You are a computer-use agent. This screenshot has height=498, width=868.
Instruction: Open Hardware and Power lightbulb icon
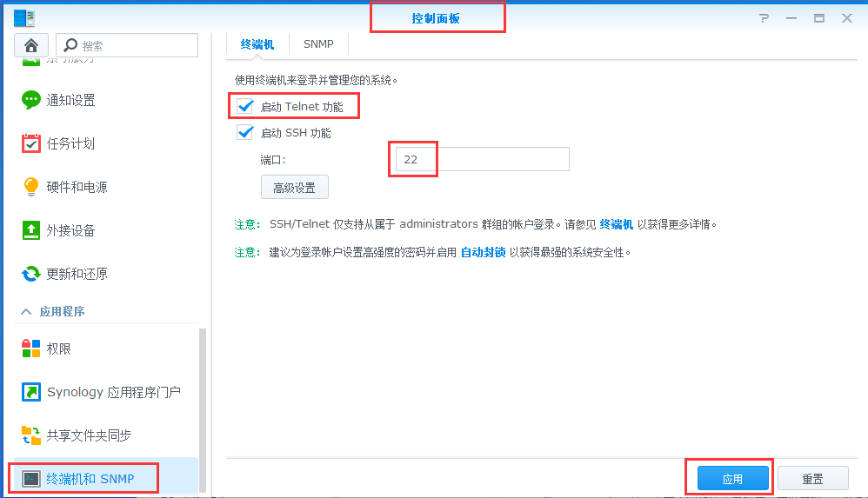[x=31, y=187]
